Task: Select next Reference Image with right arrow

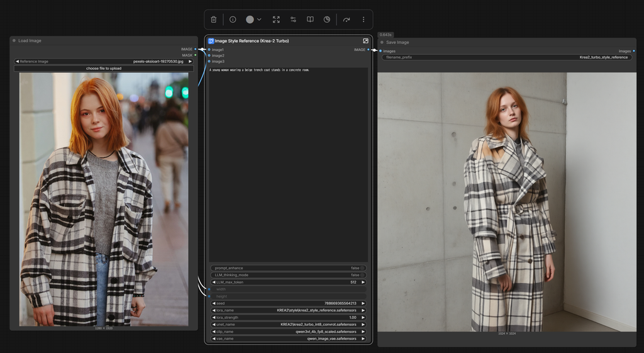Action: [190, 61]
